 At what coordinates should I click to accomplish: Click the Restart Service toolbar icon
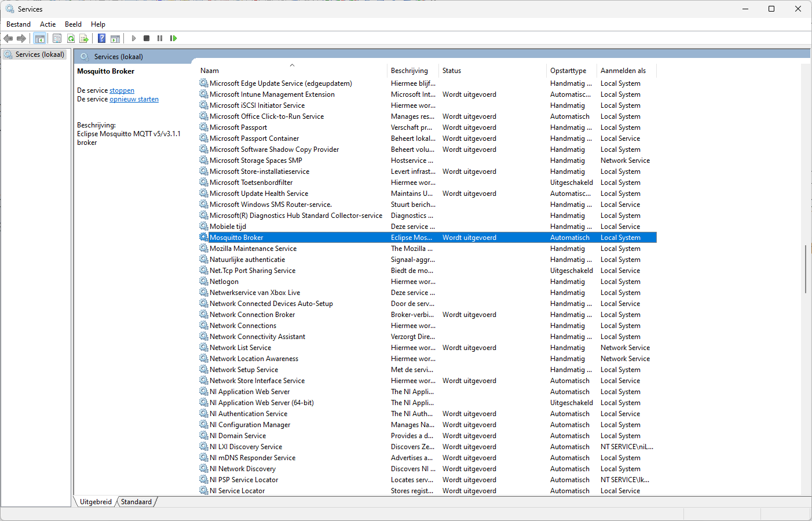point(173,38)
